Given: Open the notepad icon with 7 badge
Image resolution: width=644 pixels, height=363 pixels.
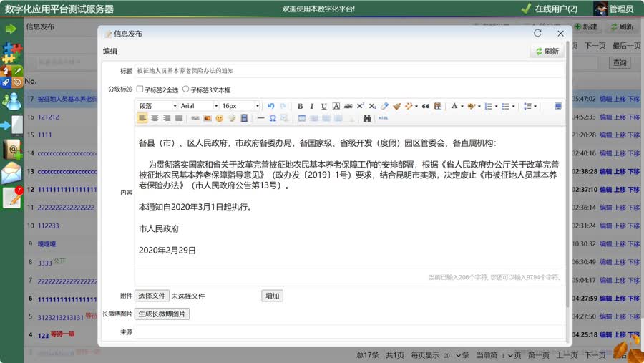Looking at the screenshot, I should pyautogui.click(x=12, y=198).
